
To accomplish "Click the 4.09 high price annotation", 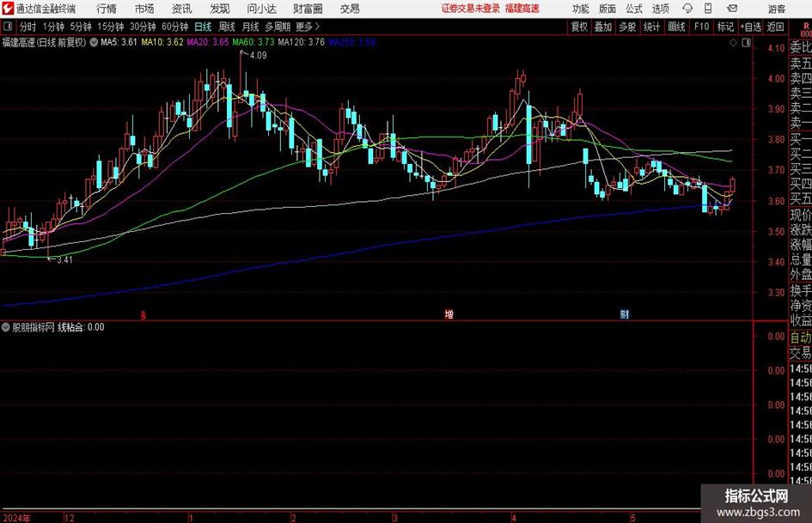I will click(258, 56).
